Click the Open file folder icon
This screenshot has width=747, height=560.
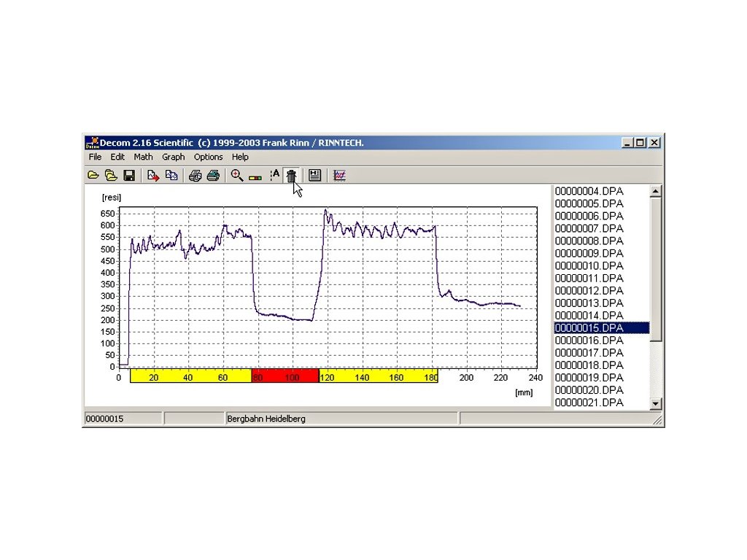(93, 176)
